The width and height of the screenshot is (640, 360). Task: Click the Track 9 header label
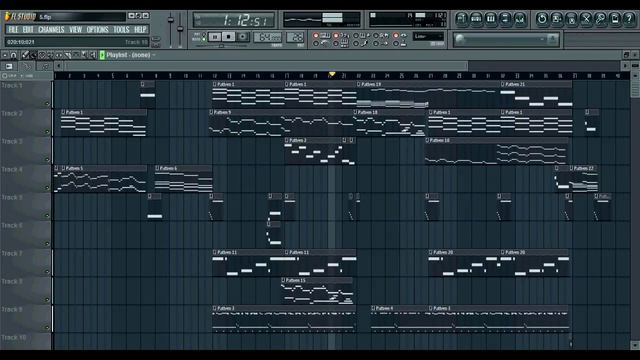click(12, 309)
